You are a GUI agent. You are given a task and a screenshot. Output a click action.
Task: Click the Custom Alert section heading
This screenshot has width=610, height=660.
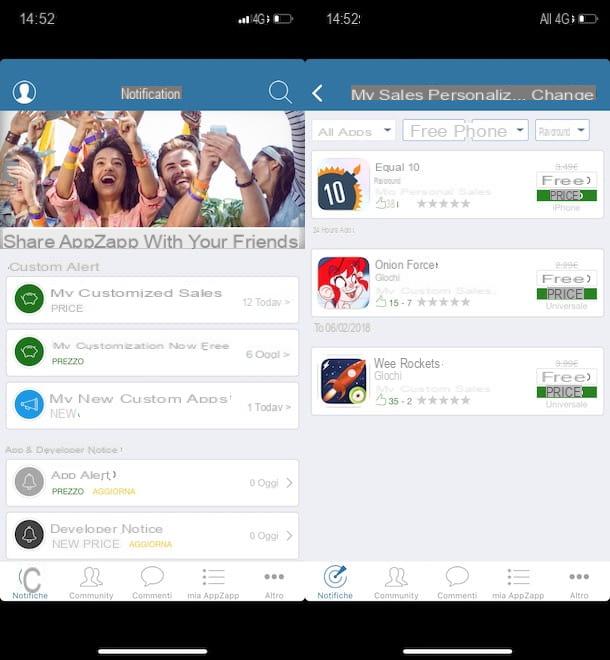(54, 267)
